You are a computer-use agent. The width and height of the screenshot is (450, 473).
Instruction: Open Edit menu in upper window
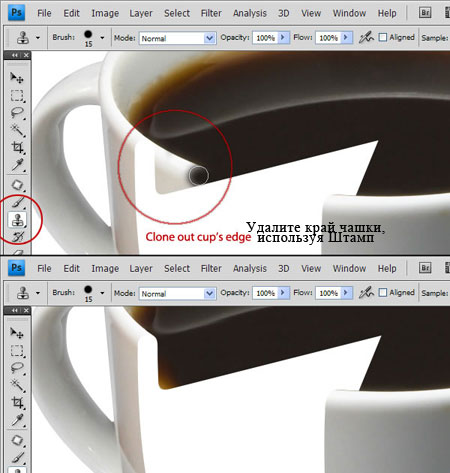(71, 13)
